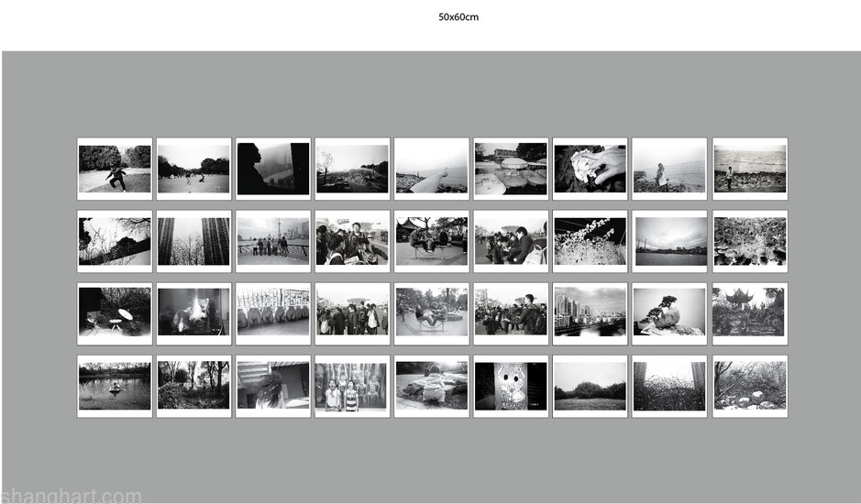
Task: Open the hand holding a white flower photo
Action: point(590,169)
